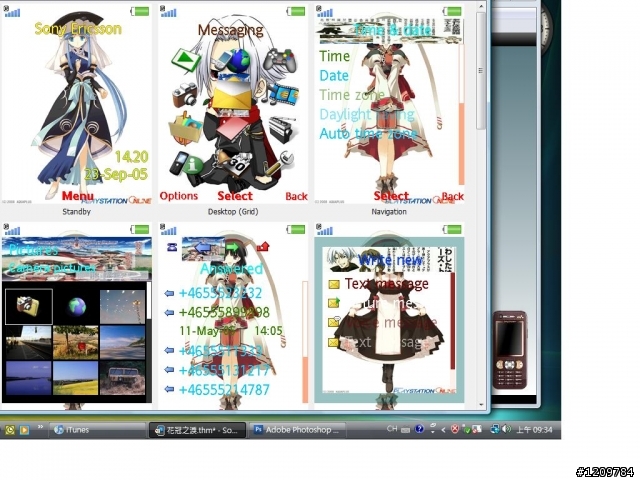The width and height of the screenshot is (640, 480).
Task: Click the scrollbar down arrow
Action: 481,404
